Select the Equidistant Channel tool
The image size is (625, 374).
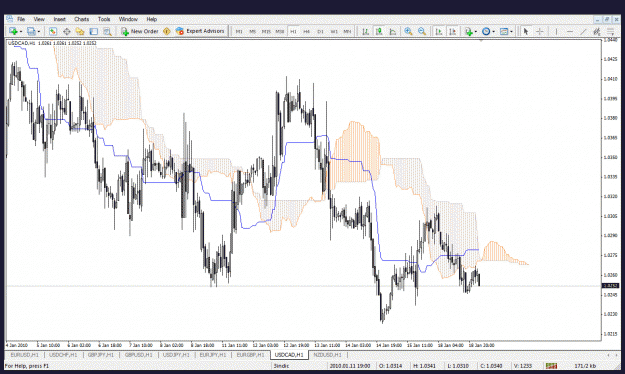[597, 31]
